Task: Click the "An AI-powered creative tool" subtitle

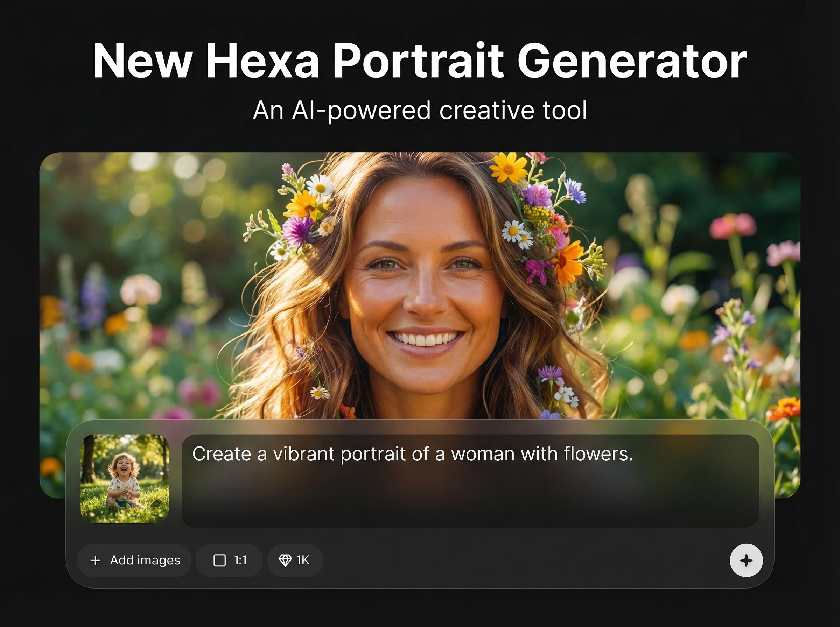Action: [x=419, y=111]
